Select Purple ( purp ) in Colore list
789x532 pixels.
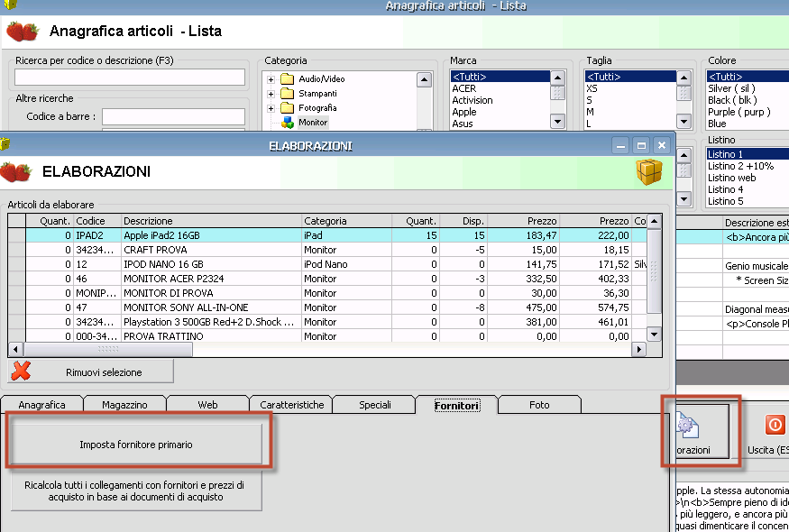pyautogui.click(x=748, y=112)
